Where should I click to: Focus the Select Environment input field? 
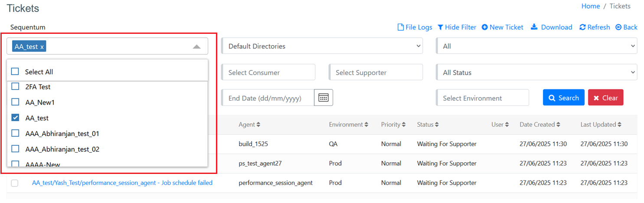(x=482, y=98)
